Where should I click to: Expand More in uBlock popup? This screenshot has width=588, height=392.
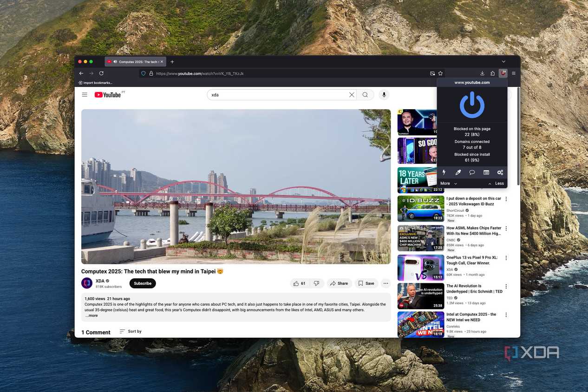coord(449,183)
